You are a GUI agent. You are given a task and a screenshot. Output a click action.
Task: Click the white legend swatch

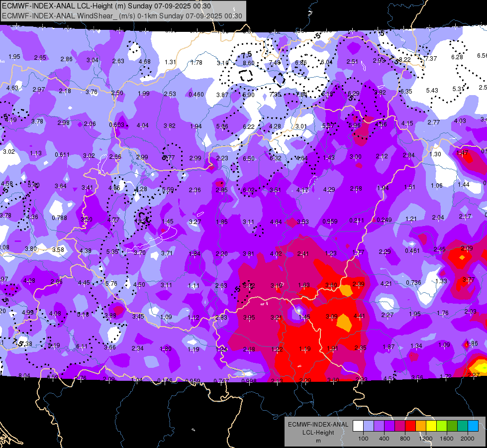tap(358, 426)
